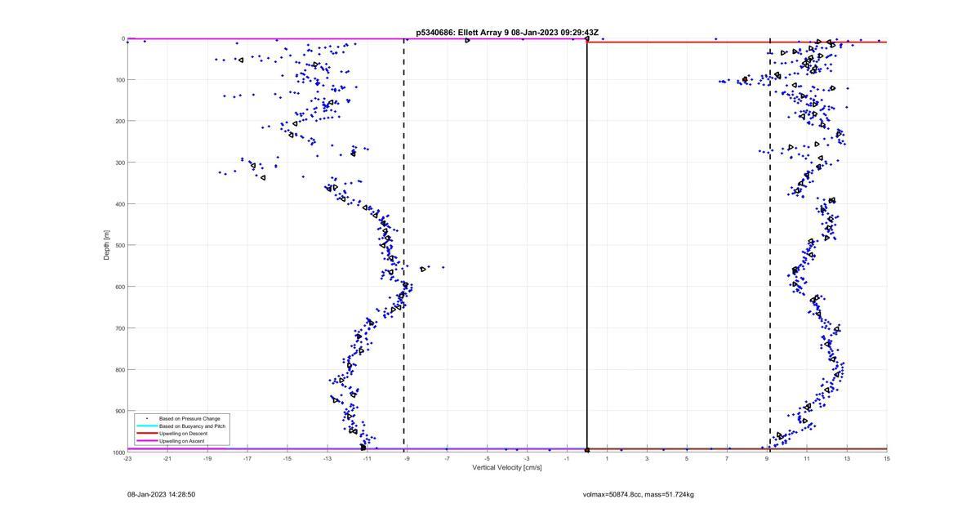This screenshot has height=508, width=980.
Task: Click velocity tick label '-9'
Action: click(x=407, y=459)
